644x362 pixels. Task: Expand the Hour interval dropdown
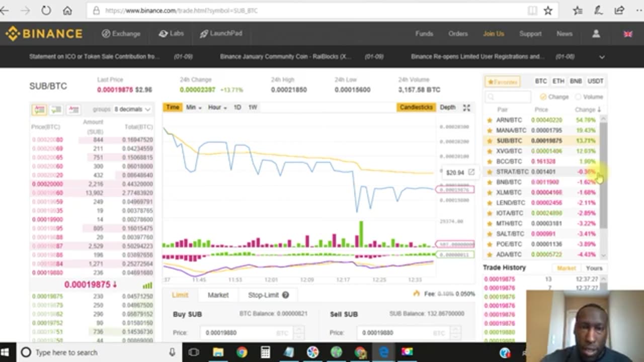pyautogui.click(x=217, y=107)
